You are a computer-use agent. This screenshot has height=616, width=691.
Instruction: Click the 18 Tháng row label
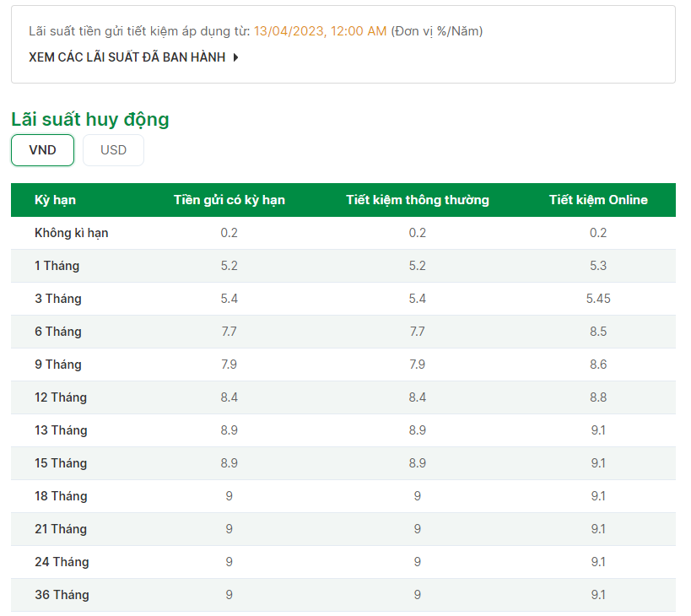(x=61, y=496)
